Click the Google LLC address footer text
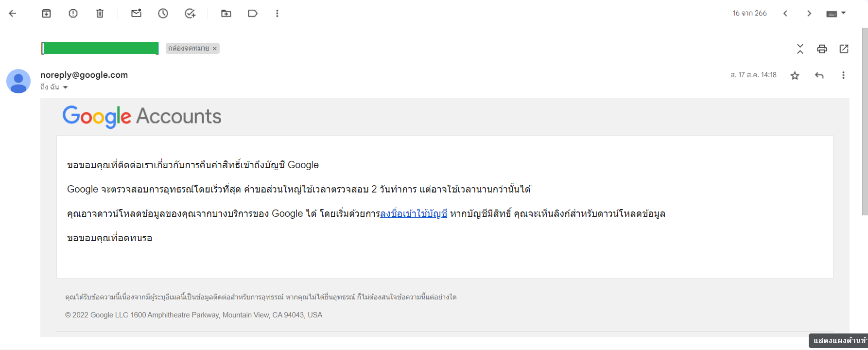The width and height of the screenshot is (868, 350). coord(194,315)
